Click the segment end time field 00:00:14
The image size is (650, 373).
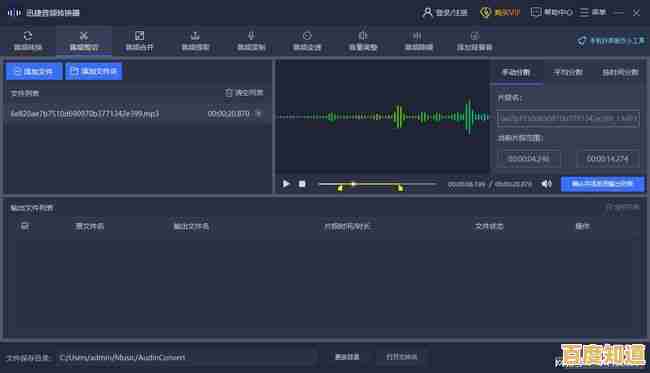click(607, 159)
